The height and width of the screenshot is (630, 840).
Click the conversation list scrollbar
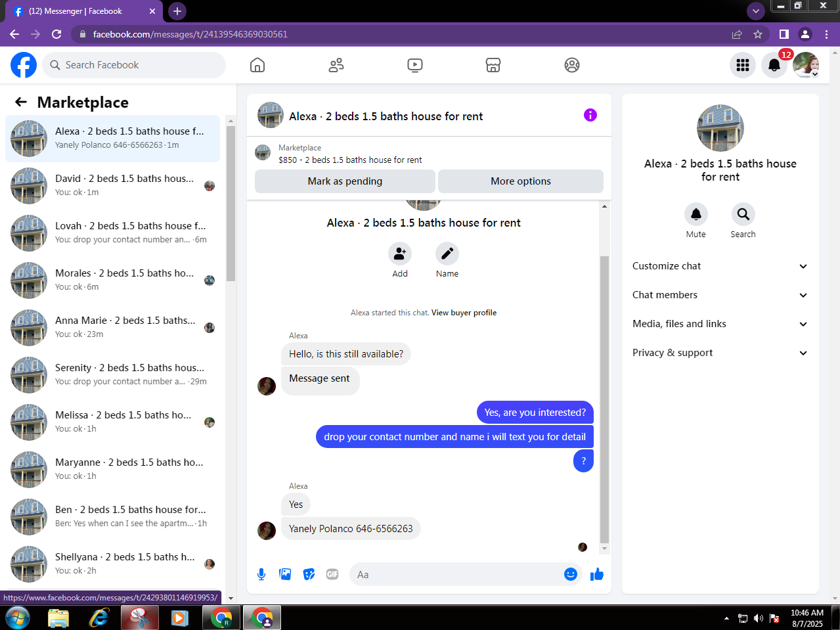(231, 204)
